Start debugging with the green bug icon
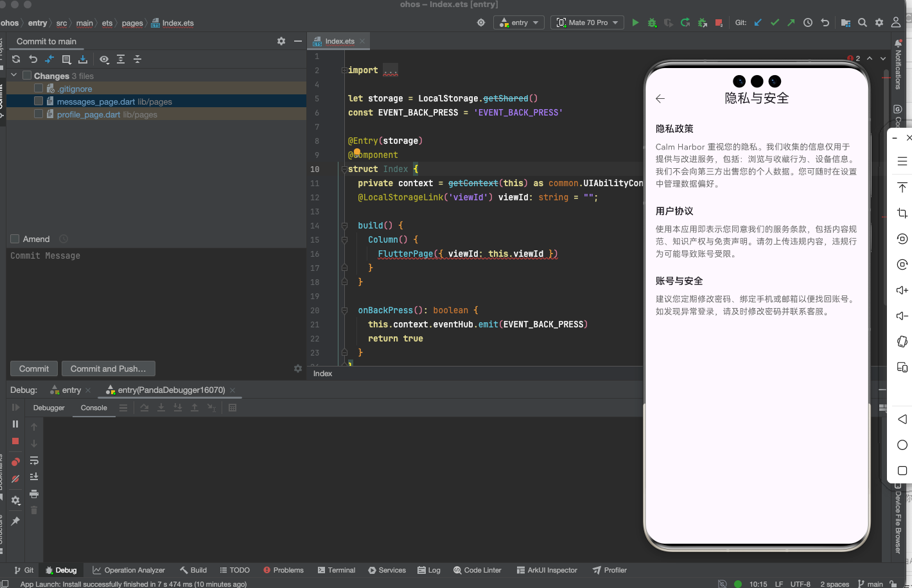The height and width of the screenshot is (588, 912). [652, 22]
